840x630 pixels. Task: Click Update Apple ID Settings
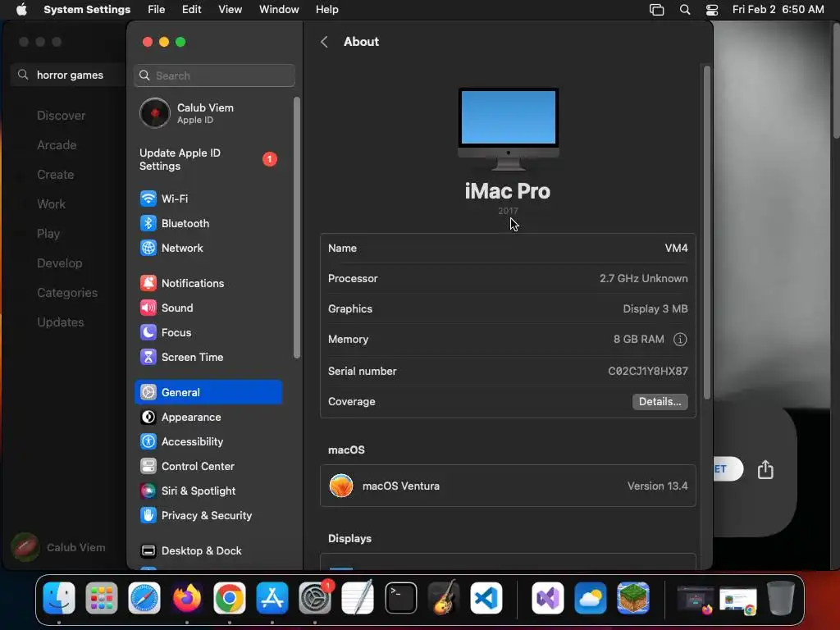[208, 160]
